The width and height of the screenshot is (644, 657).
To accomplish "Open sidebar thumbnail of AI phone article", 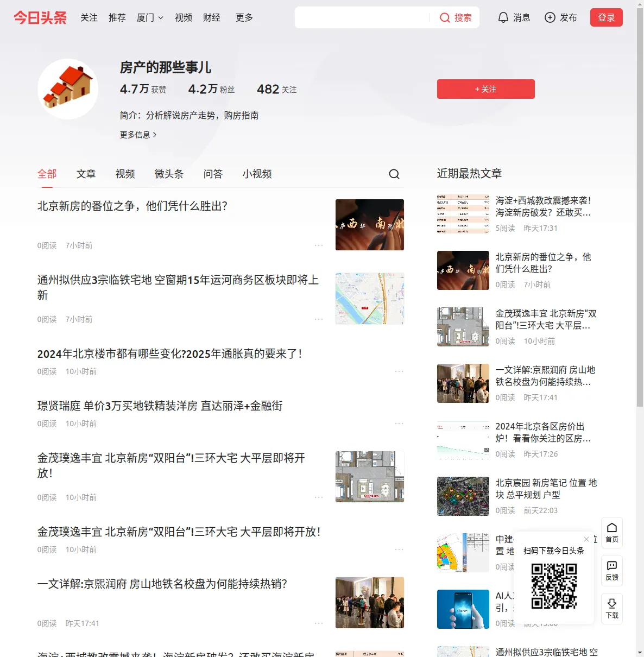I will pos(463,609).
